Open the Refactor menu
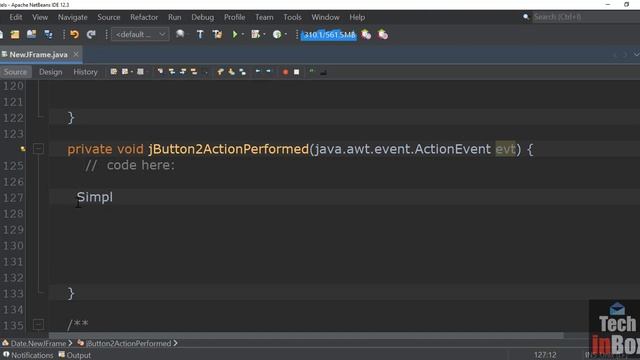 tap(144, 17)
